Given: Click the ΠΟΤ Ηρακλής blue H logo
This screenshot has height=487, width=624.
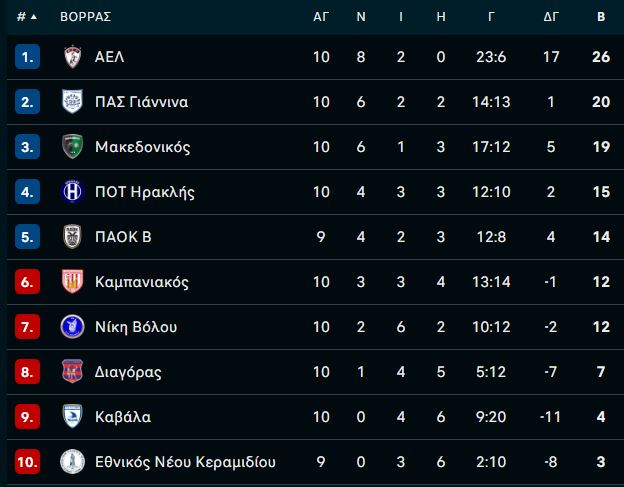Looking at the screenshot, I should (x=72, y=191).
